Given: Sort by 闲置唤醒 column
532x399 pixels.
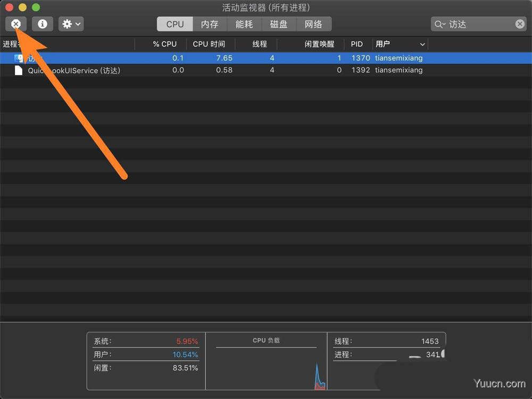Looking at the screenshot, I should pyautogui.click(x=319, y=44).
